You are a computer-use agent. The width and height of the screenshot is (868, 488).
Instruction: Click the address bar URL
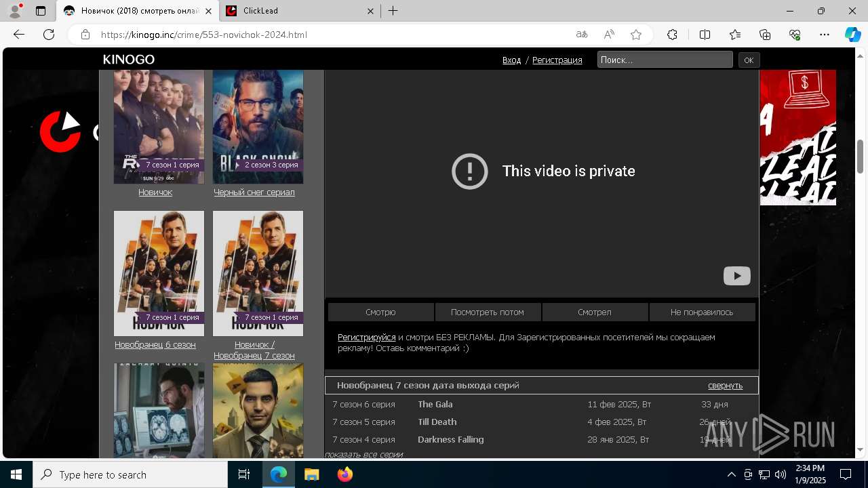pos(204,35)
